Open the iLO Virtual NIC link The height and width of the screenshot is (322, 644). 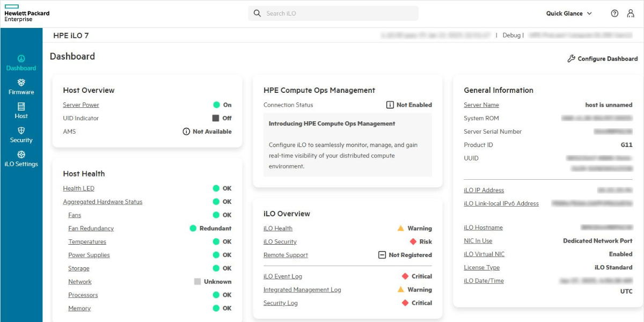[x=484, y=254]
